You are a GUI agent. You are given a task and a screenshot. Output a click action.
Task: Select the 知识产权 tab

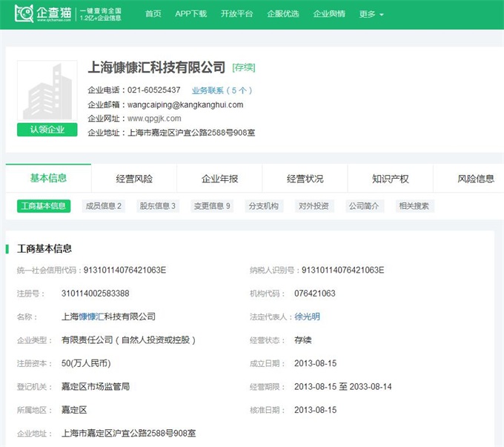point(391,179)
